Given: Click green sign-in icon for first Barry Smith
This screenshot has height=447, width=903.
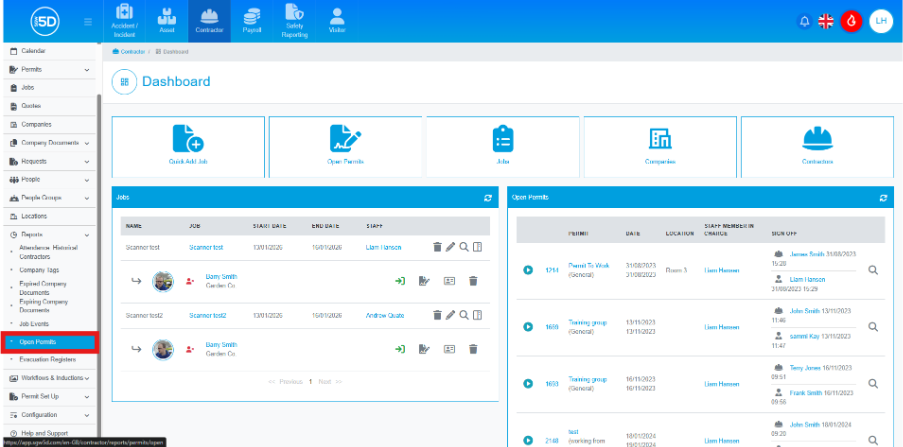Looking at the screenshot, I should pyautogui.click(x=400, y=281).
